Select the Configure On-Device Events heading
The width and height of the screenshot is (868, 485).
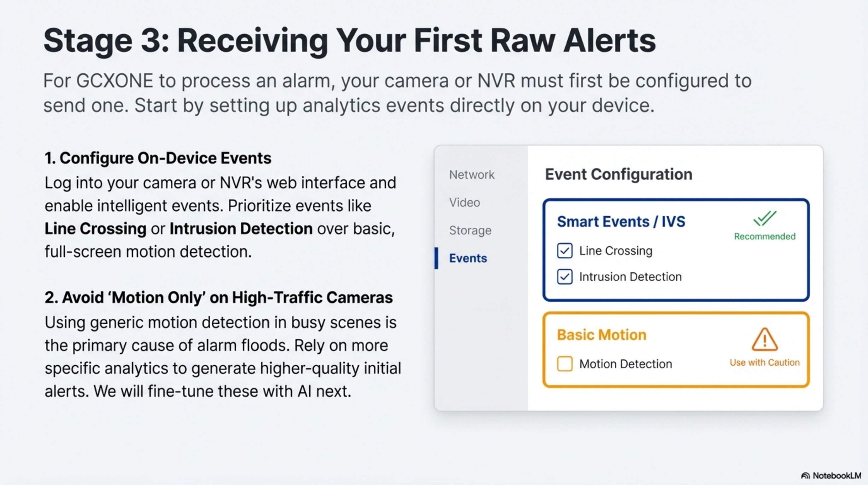pos(158,158)
